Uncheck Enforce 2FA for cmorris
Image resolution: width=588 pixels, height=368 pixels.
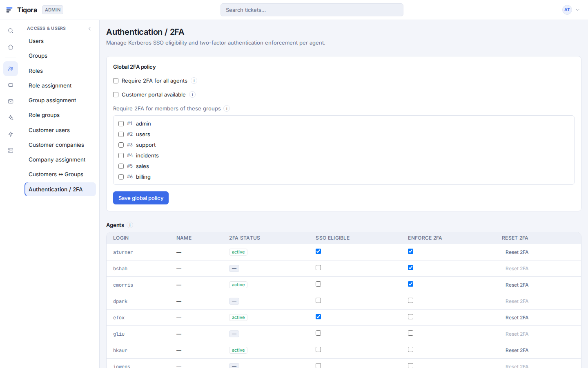click(410, 284)
